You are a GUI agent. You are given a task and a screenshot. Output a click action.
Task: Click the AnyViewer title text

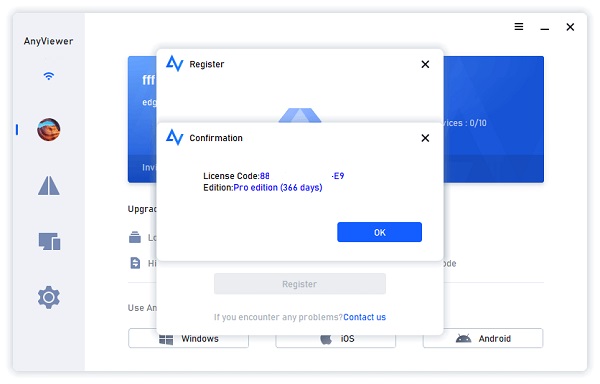48,41
